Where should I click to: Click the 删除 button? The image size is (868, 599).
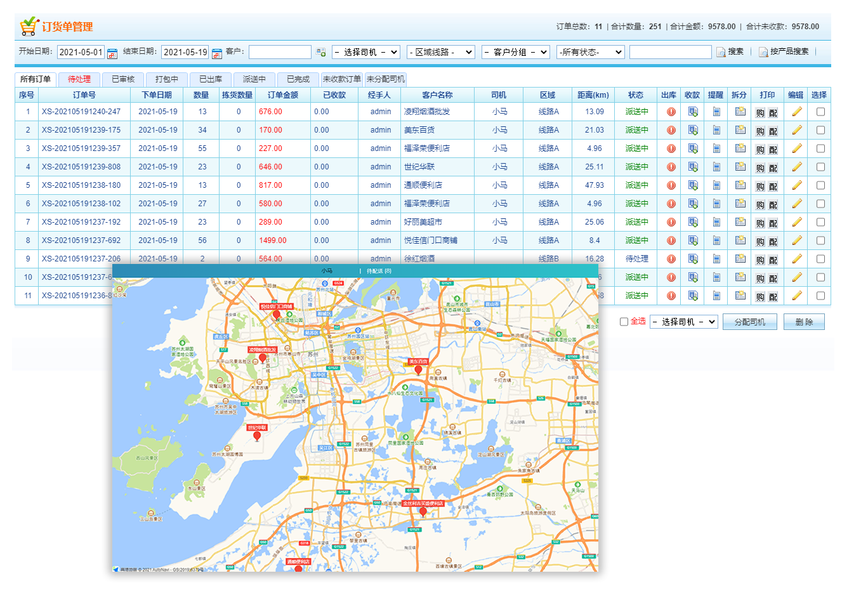click(804, 322)
